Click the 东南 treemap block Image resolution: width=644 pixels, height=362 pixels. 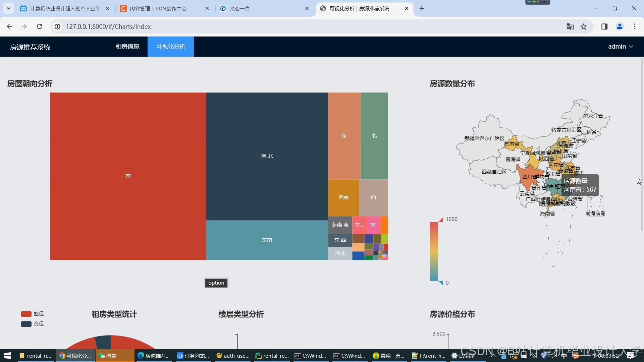pos(267,240)
